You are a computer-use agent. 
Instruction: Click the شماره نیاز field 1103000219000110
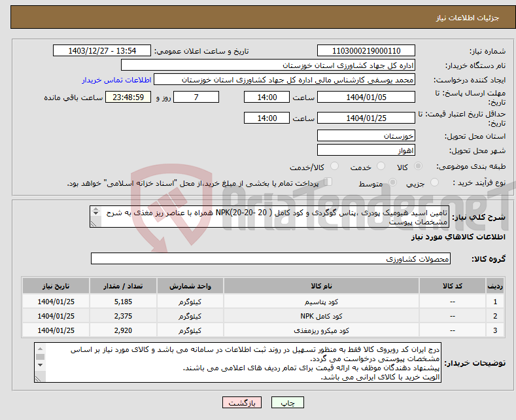(366, 50)
